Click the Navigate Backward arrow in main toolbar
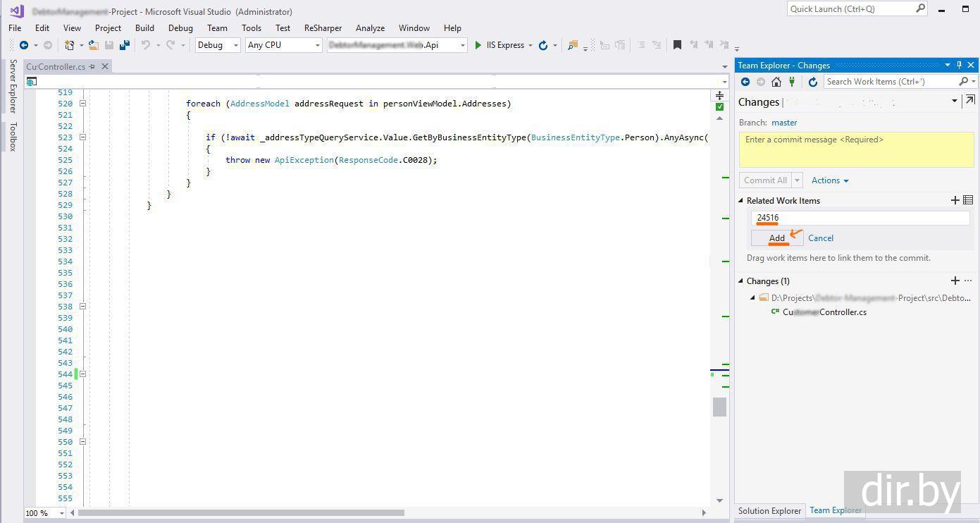This screenshot has width=980, height=523. [x=24, y=45]
